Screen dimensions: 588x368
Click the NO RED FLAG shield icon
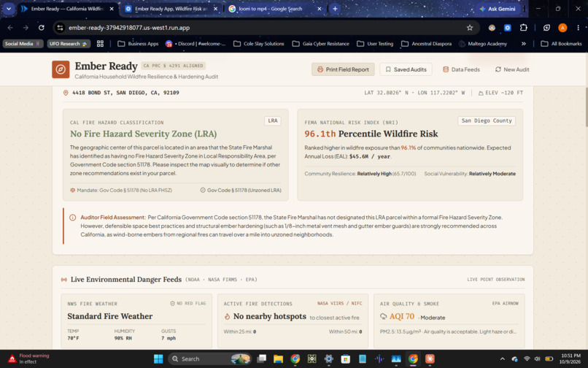[x=172, y=304]
